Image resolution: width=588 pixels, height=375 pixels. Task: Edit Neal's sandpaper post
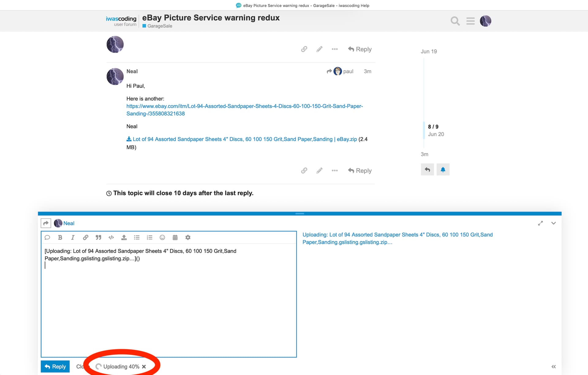pyautogui.click(x=319, y=170)
